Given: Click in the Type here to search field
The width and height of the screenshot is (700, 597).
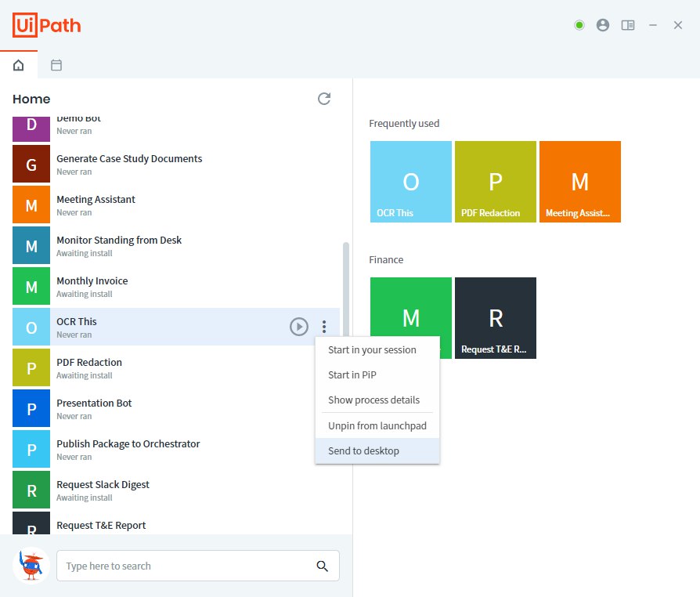Looking at the screenshot, I should 198,566.
